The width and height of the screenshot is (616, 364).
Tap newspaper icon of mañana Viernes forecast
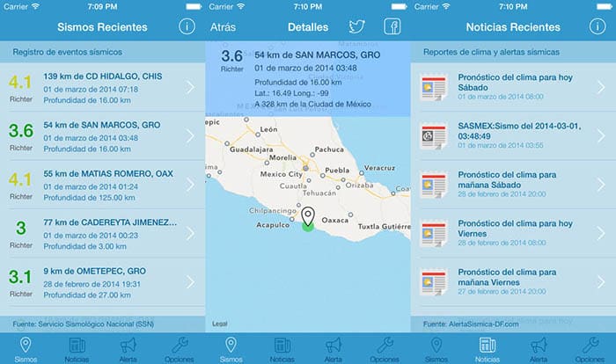(433, 282)
